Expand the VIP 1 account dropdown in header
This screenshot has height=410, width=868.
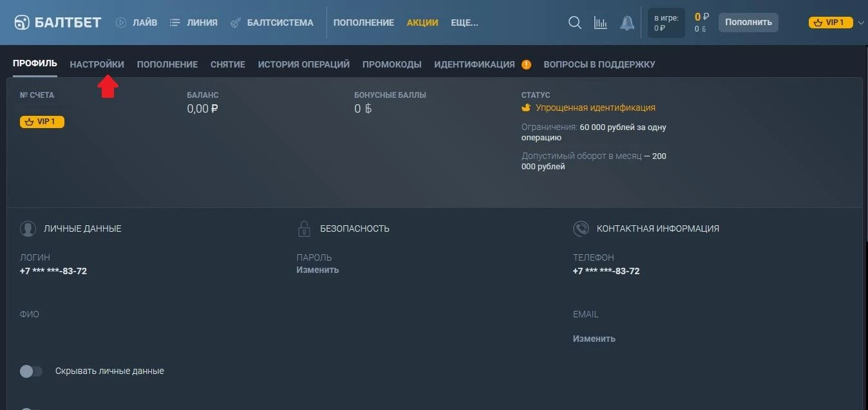pos(862,23)
